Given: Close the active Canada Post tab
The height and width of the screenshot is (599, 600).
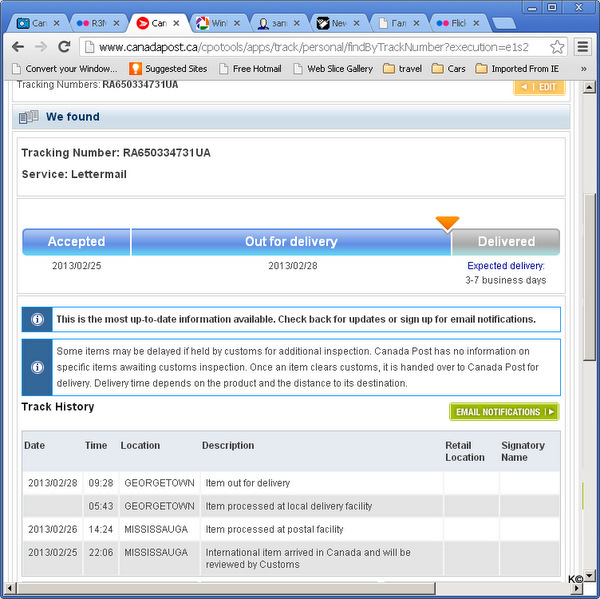Looking at the screenshot, I should pyautogui.click(x=176, y=23).
